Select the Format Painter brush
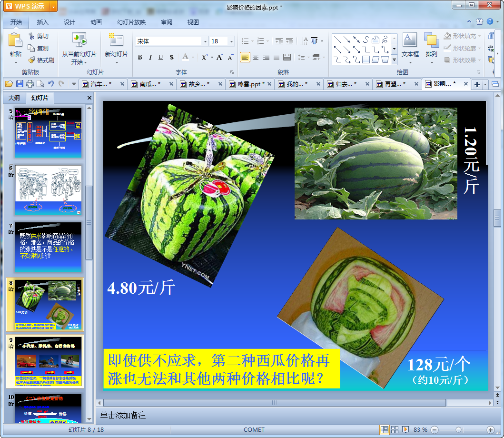Image resolution: width=504 pixels, height=438 pixels. (x=31, y=60)
